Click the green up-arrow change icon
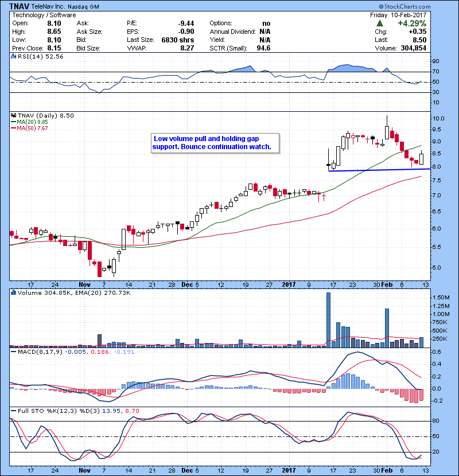The height and width of the screenshot is (476, 459). point(379,24)
